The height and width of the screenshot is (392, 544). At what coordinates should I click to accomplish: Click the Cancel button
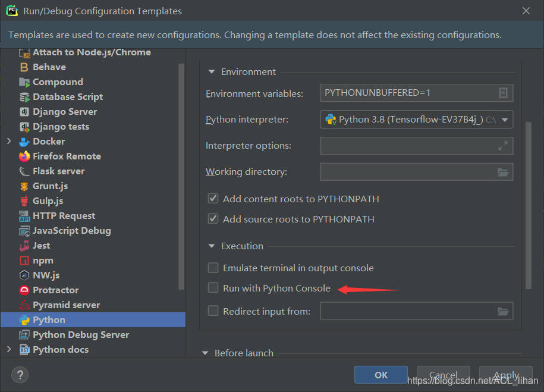(443, 375)
